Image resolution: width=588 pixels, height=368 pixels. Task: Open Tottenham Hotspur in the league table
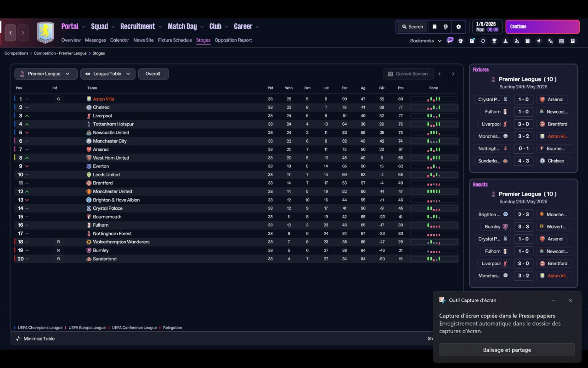[113, 124]
